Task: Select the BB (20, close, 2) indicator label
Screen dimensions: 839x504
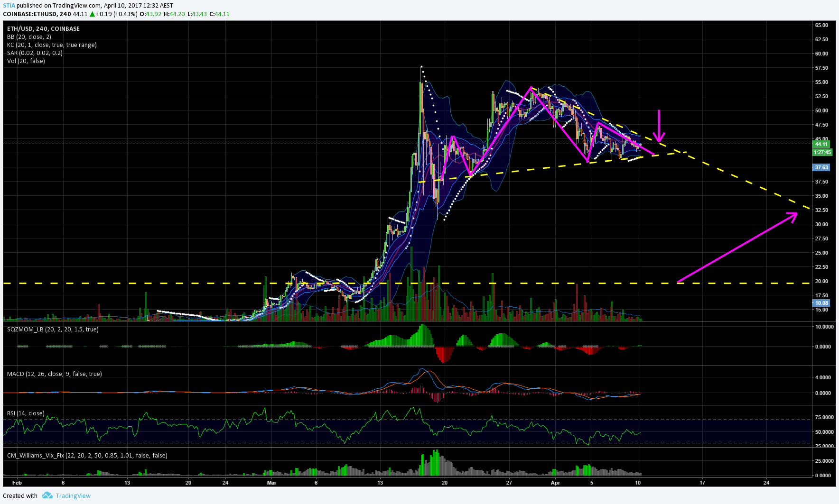Action: [29, 37]
